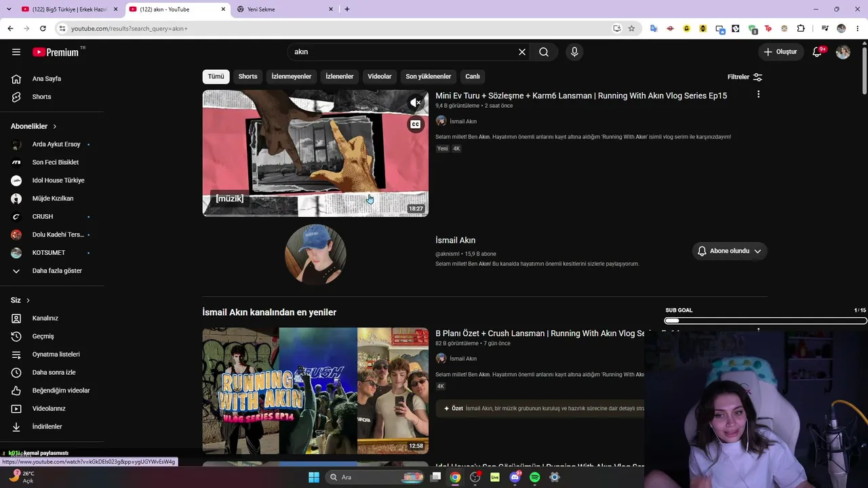Open Chrome's tab search dropdown
The width and height of the screenshot is (868, 488).
(9, 9)
